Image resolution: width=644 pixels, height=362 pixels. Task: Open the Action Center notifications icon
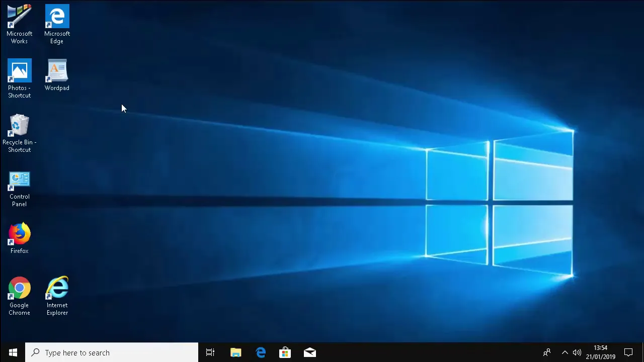click(x=628, y=352)
